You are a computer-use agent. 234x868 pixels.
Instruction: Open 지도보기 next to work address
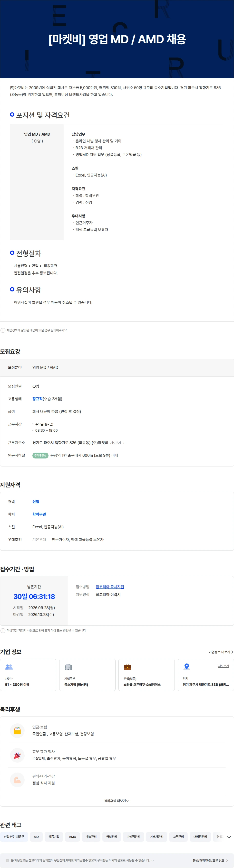click(115, 443)
